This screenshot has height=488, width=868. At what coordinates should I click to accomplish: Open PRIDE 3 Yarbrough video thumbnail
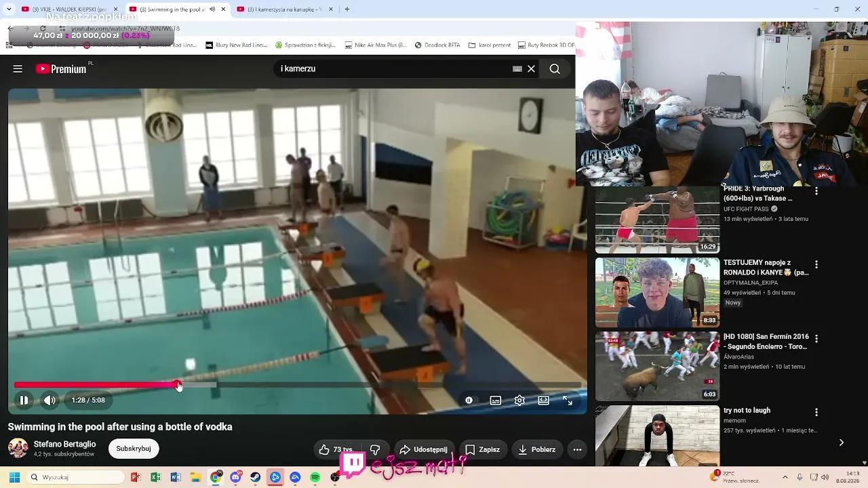point(657,220)
